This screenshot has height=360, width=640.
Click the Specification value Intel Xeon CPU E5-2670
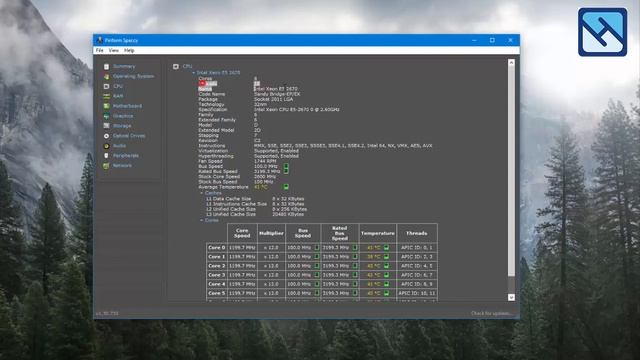coord(297,109)
